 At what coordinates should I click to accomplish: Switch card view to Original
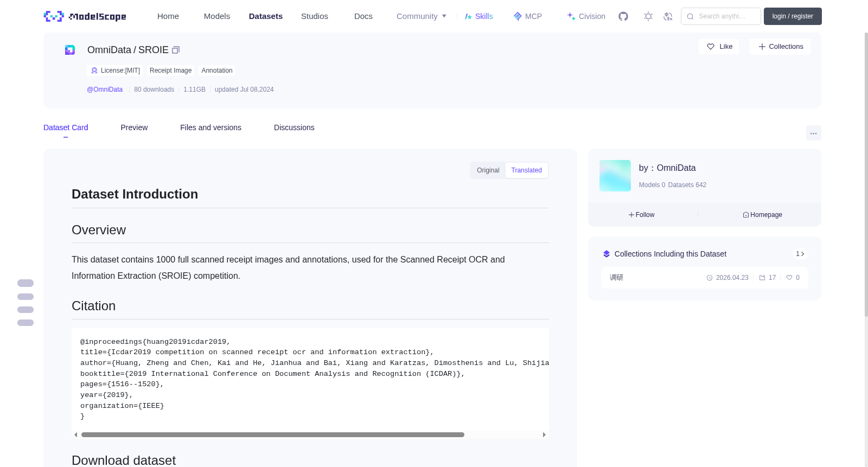[x=488, y=170]
